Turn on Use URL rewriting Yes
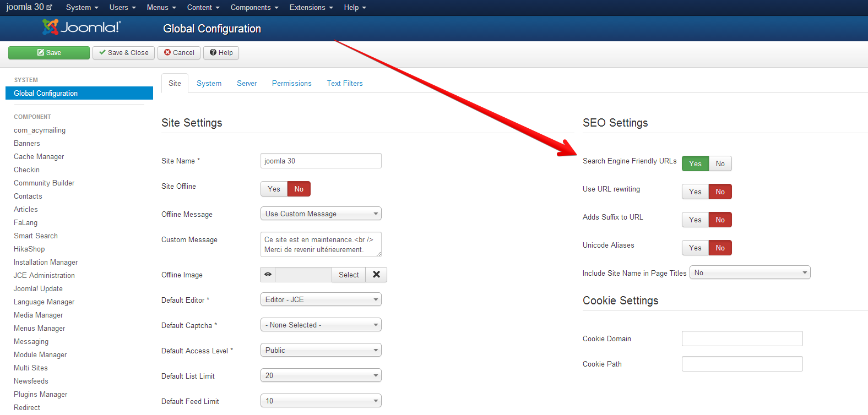The image size is (868, 415). pyautogui.click(x=696, y=192)
